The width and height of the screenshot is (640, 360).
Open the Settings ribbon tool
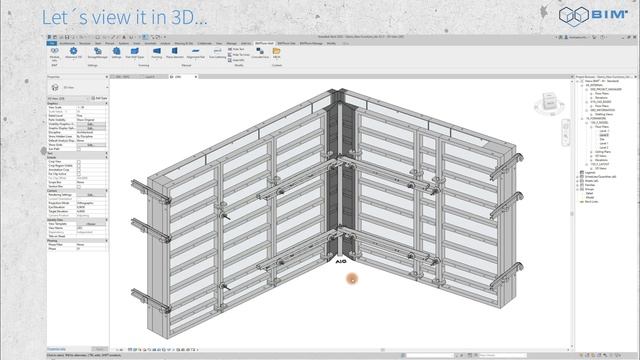pos(116,53)
